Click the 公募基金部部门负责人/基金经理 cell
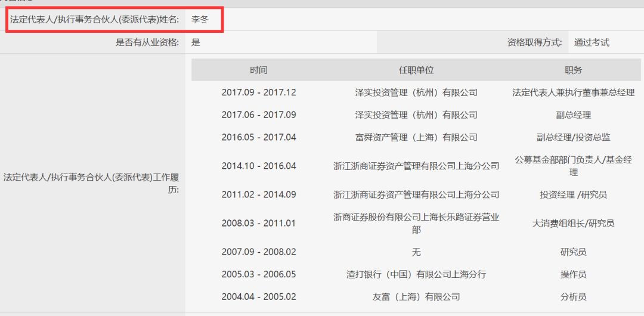This screenshot has height=316, width=644. point(574,166)
